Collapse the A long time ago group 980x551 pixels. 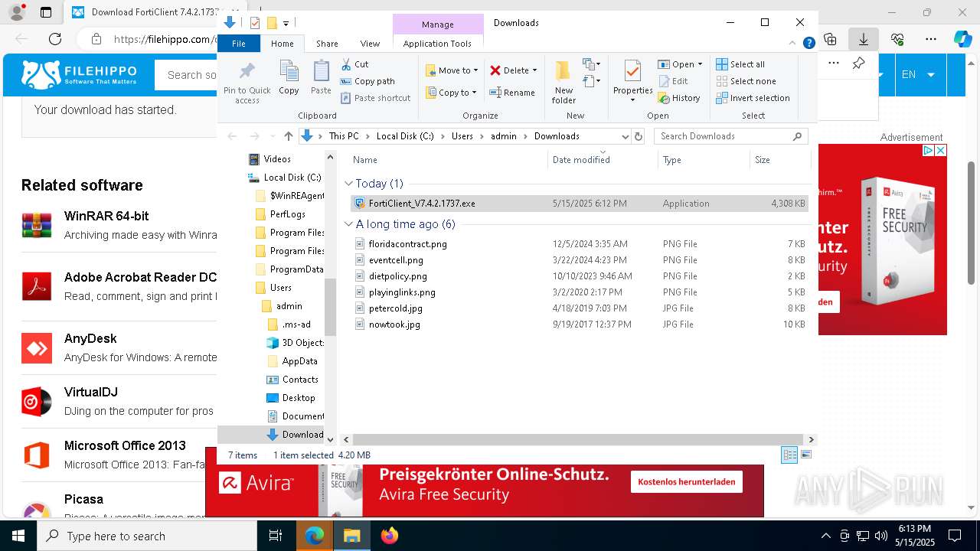(x=348, y=224)
